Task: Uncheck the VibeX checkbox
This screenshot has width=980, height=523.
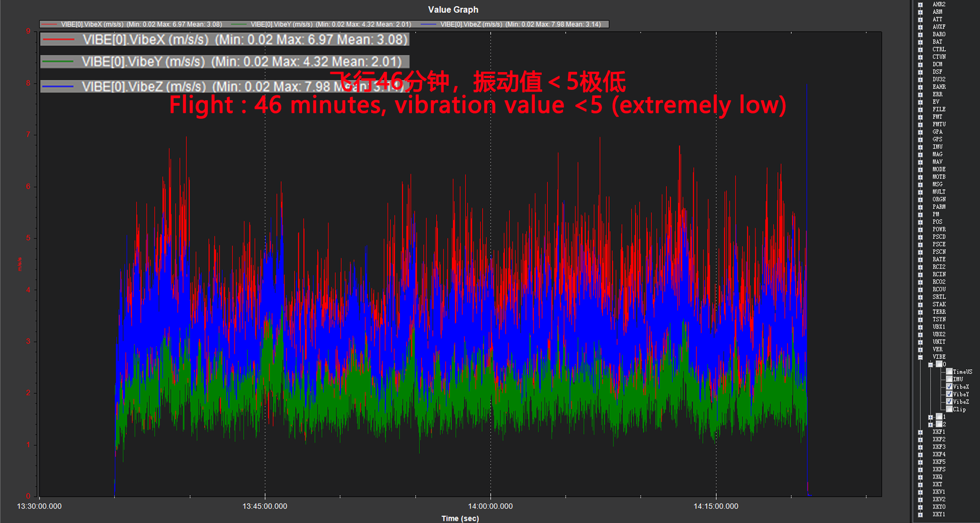Action: [949, 386]
